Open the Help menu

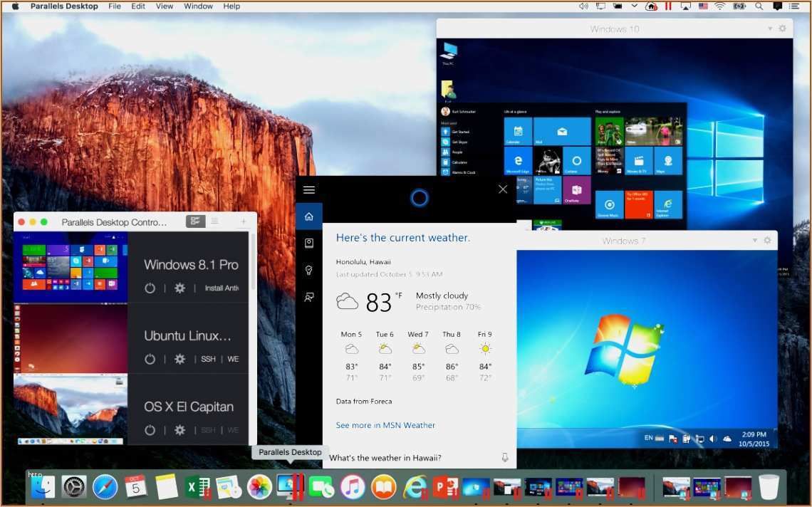[x=231, y=6]
